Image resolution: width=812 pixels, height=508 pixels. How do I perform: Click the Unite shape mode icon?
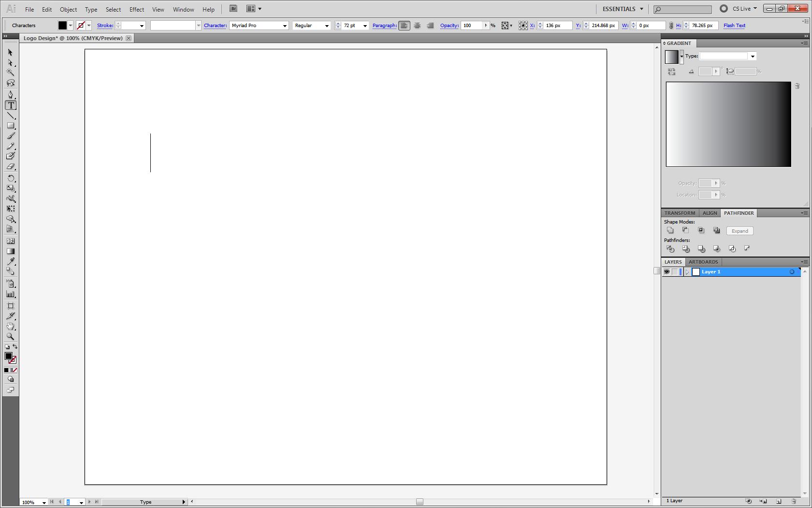pyautogui.click(x=670, y=230)
